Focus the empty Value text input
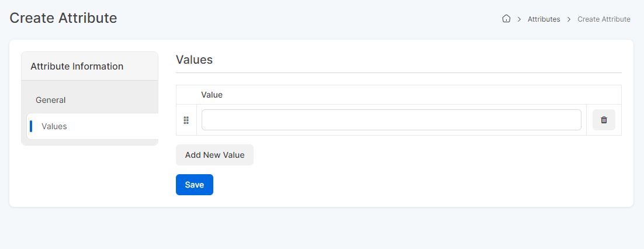Viewport: 644px width, 249px height. [392, 120]
